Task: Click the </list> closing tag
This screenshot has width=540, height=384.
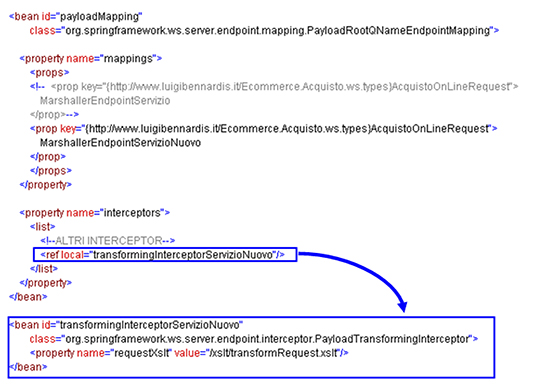Action: [44, 269]
